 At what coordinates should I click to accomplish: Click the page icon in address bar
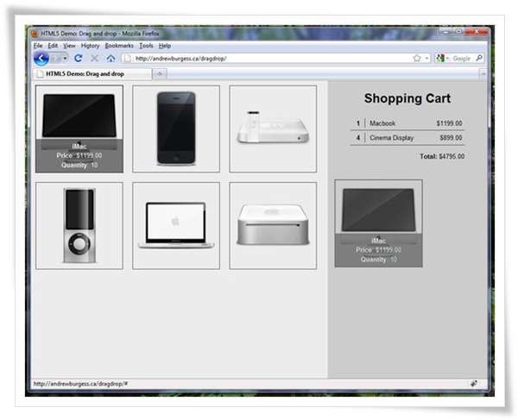128,59
